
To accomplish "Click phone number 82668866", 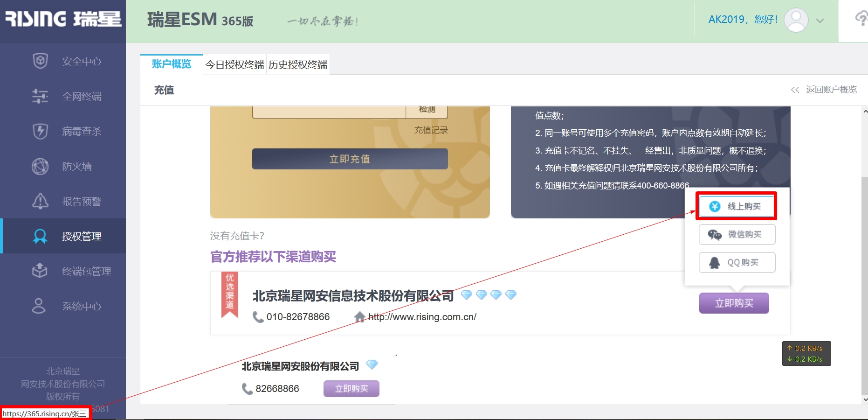I will (x=277, y=389).
